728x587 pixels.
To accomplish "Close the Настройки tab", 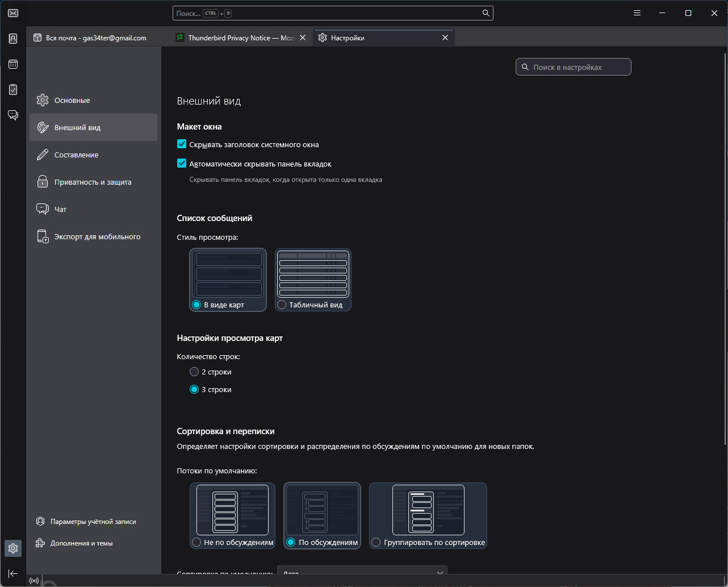I will [x=445, y=38].
